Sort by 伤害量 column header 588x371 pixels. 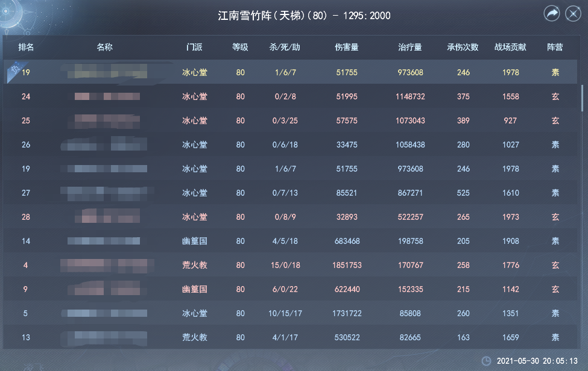click(347, 47)
